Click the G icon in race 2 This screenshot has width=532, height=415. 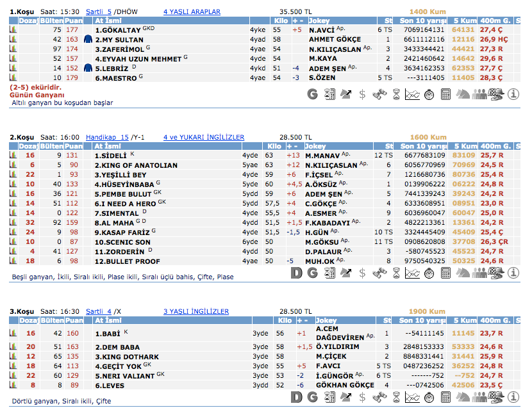pos(312,273)
